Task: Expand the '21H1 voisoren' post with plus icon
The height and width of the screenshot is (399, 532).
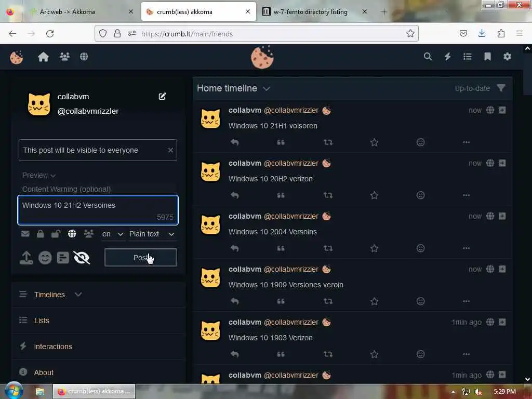Action: click(502, 110)
